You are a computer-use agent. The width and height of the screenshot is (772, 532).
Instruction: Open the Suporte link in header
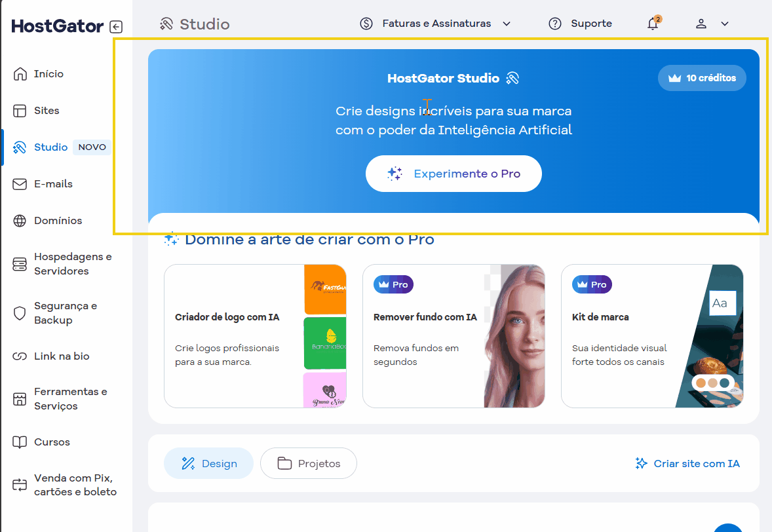coord(581,24)
